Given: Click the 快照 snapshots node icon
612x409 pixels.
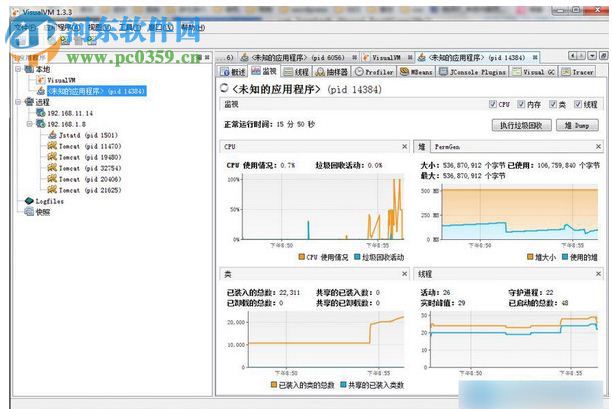Looking at the screenshot, I should tap(29, 212).
